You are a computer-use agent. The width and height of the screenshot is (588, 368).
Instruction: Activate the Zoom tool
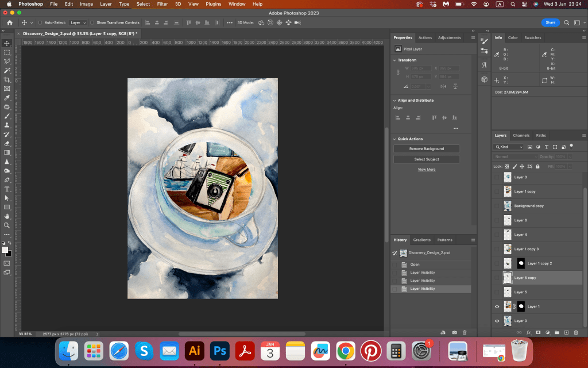click(7, 225)
